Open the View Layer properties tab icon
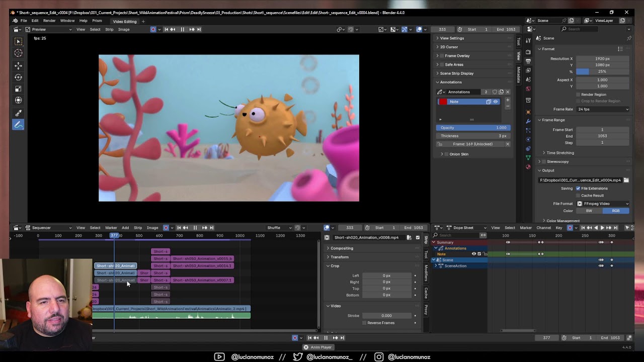 [528, 70]
